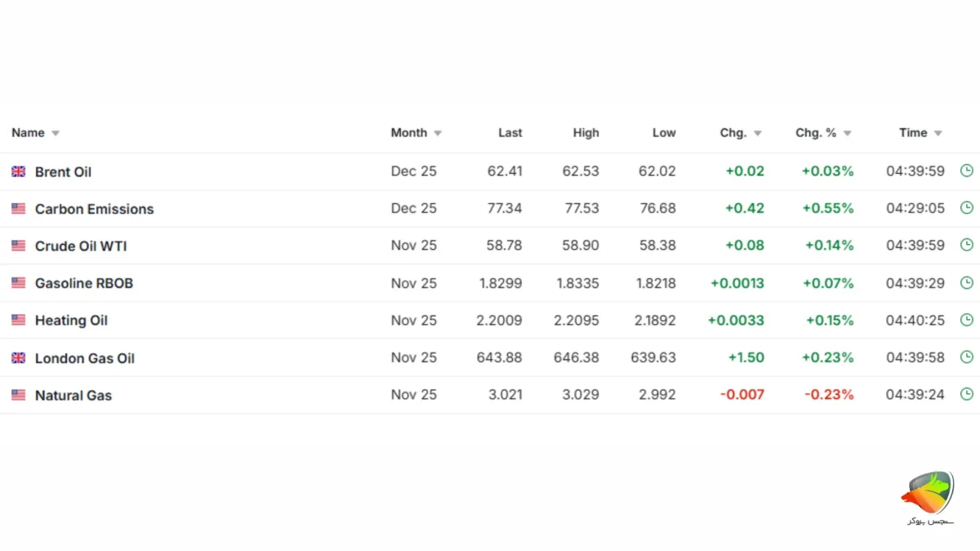The width and height of the screenshot is (980, 551).
Task: Click Carbon Emissions time 04:29:05
Action: click(915, 208)
